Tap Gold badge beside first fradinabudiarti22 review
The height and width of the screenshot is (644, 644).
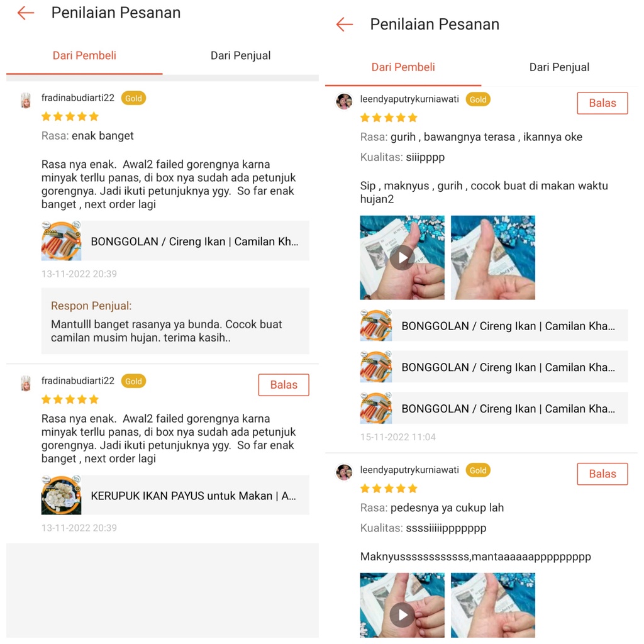tap(133, 98)
